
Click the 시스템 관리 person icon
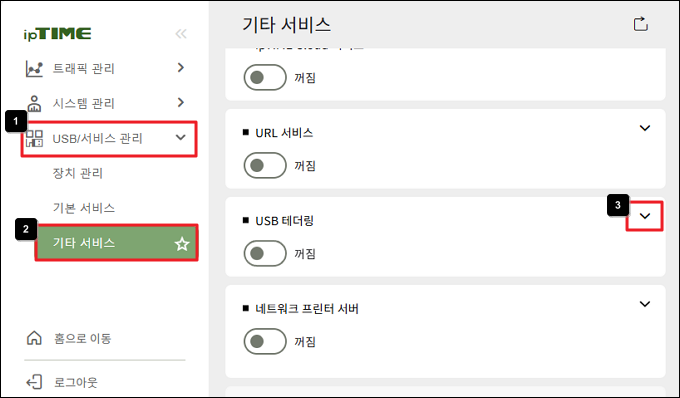[34, 104]
